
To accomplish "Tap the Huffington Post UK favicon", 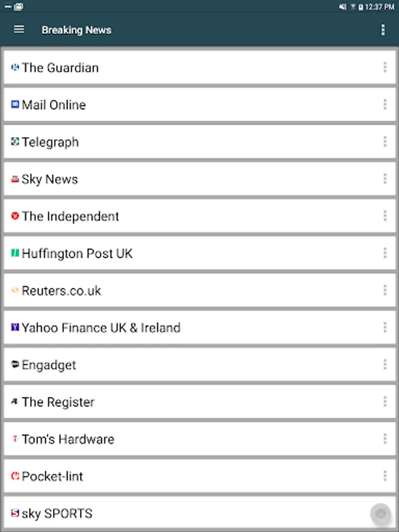I will click(x=15, y=254).
